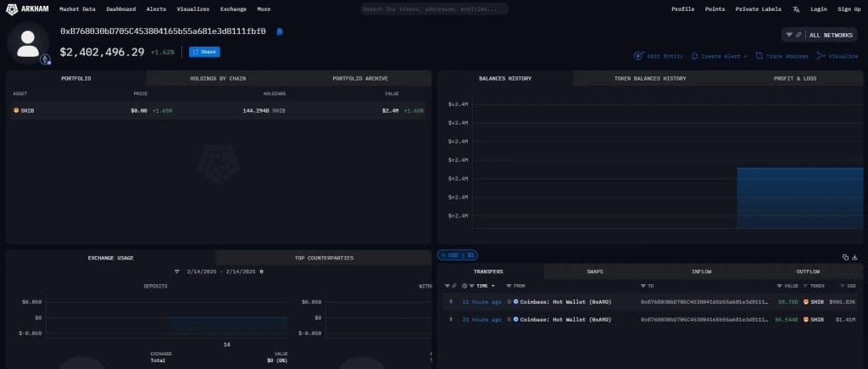Viewport: 868px width, 369px height.
Task: Click the Coinbase logo in the 11 hours ago row
Action: click(516, 302)
